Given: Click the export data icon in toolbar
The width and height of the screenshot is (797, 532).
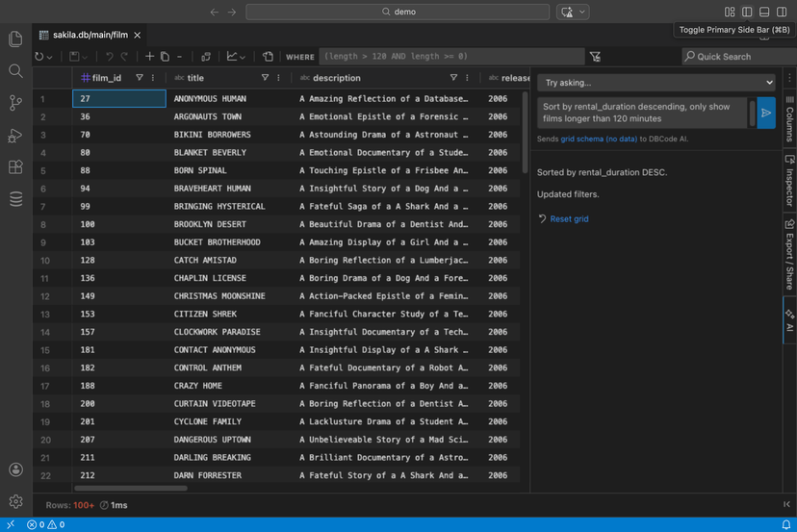Looking at the screenshot, I should pos(268,57).
